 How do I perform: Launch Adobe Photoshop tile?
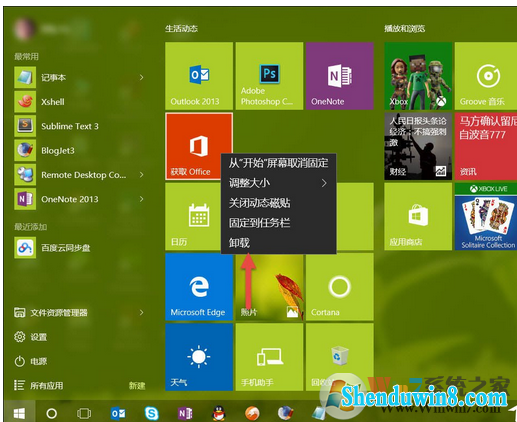point(269,76)
